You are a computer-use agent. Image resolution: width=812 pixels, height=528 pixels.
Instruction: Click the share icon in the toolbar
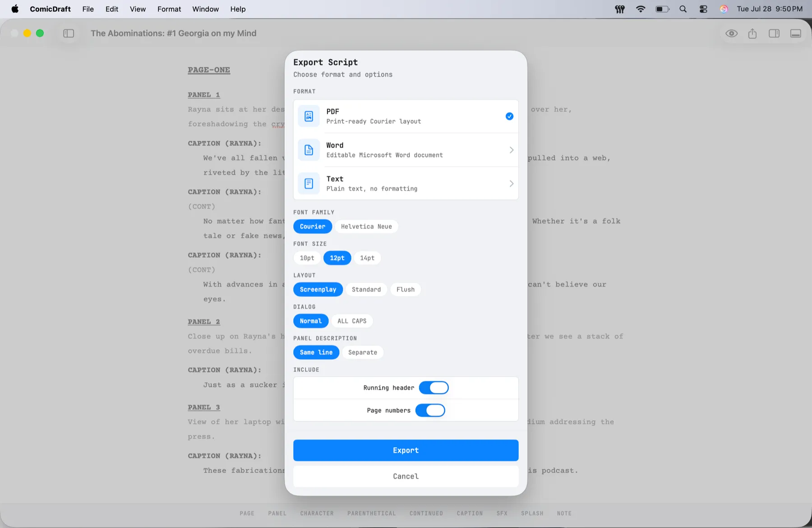click(752, 33)
